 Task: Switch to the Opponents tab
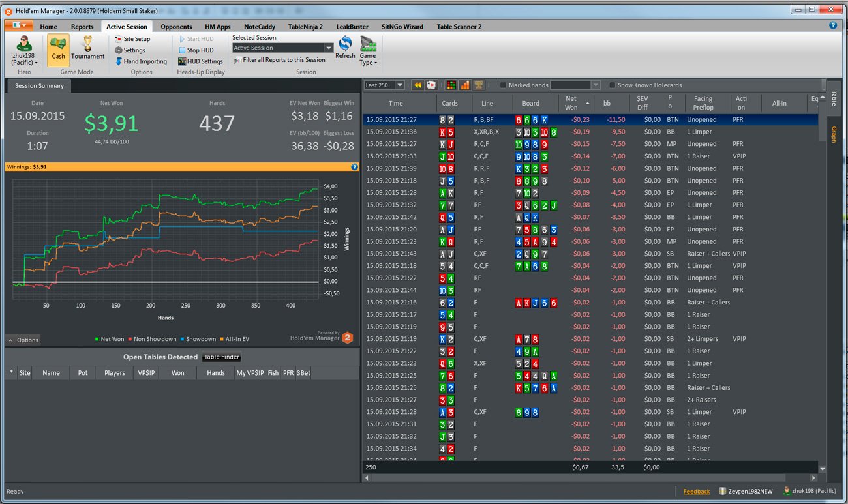[x=176, y=27]
